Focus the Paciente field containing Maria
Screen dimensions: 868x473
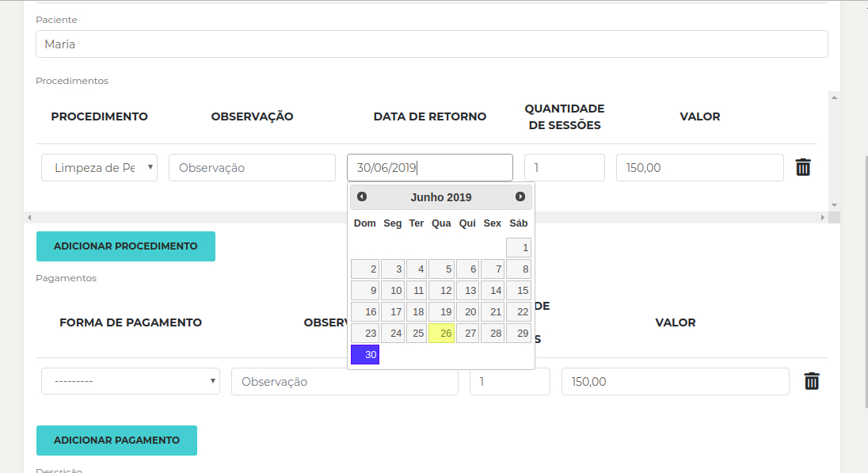pos(432,44)
